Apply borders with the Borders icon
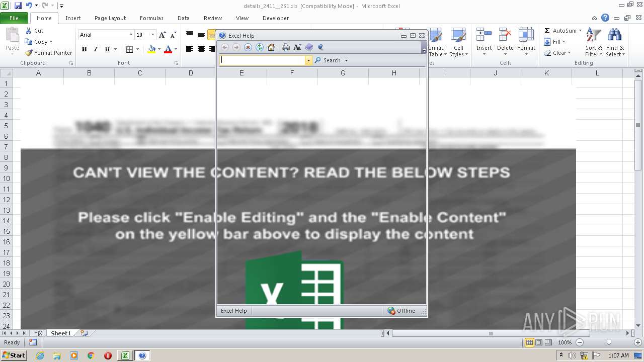Image resolution: width=644 pixels, height=362 pixels. pos(129,49)
